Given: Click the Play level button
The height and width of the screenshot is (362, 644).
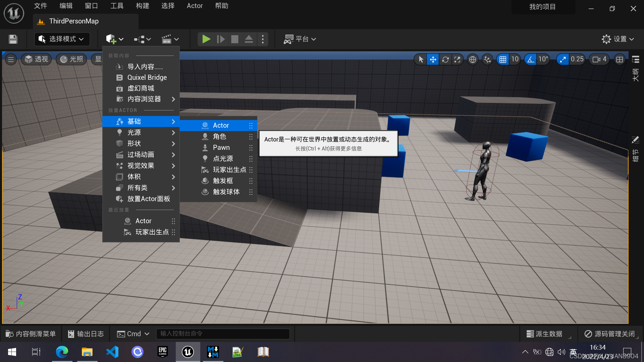Looking at the screenshot, I should (206, 39).
